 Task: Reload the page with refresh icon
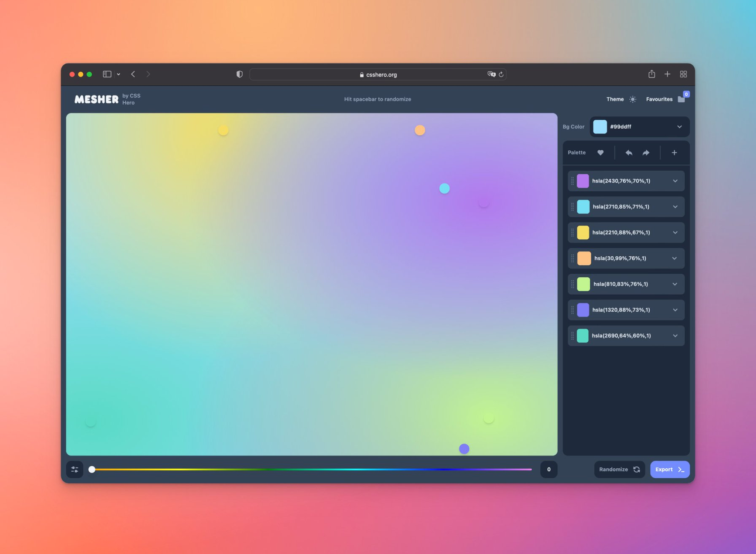pos(501,74)
